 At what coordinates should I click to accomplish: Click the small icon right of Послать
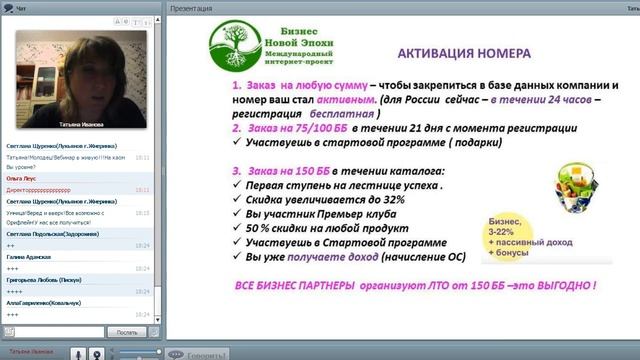[x=154, y=332]
